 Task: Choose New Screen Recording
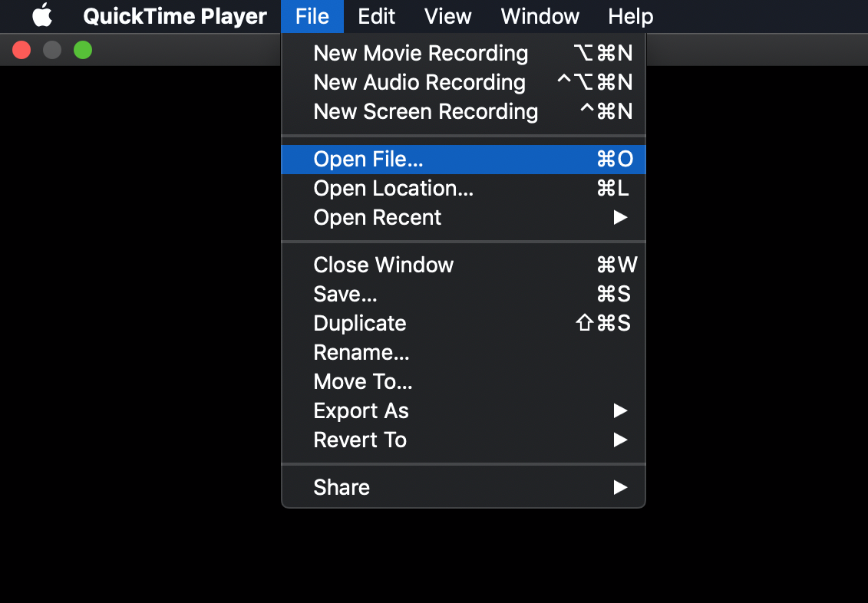[425, 112]
